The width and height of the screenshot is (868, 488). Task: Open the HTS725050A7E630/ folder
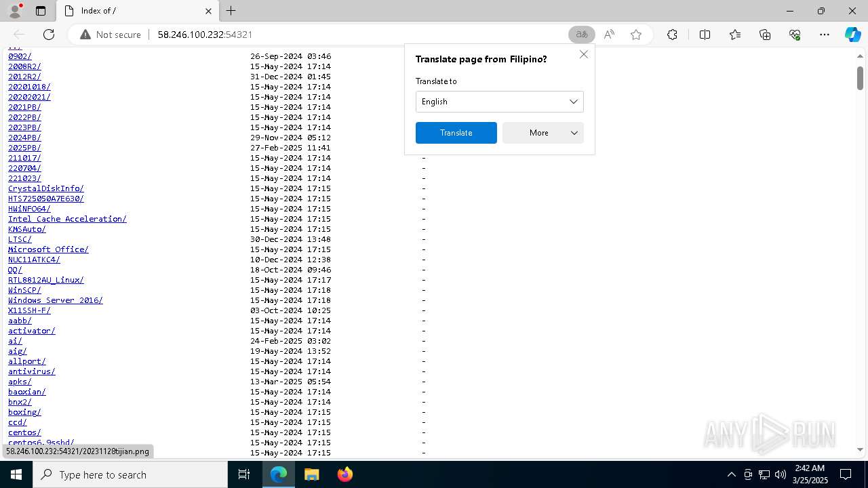[46, 199]
